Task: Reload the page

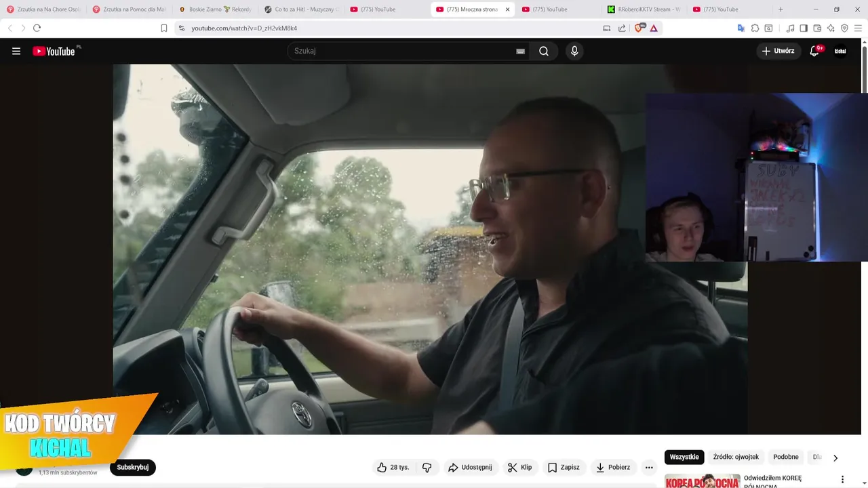Action: point(37,28)
